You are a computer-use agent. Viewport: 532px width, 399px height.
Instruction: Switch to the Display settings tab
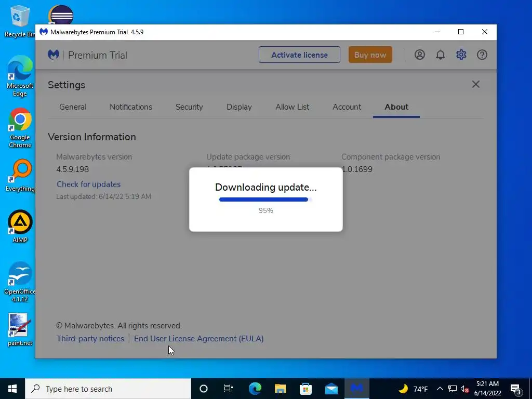pos(239,107)
